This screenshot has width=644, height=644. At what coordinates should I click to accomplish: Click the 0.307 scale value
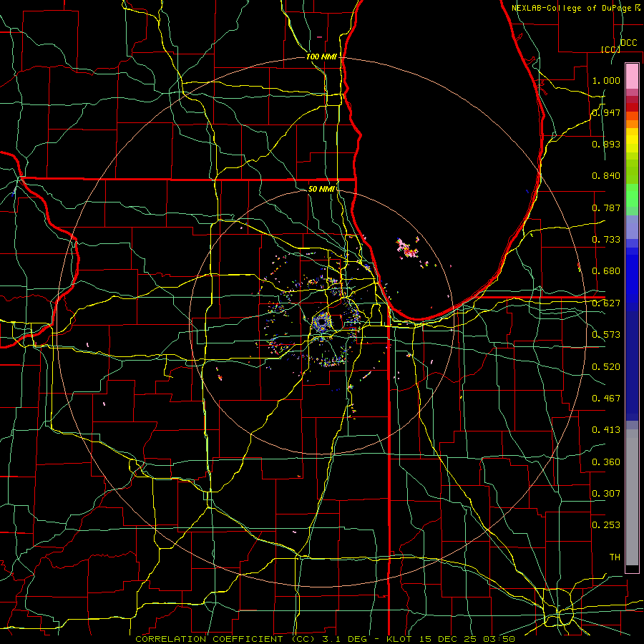coord(606,494)
